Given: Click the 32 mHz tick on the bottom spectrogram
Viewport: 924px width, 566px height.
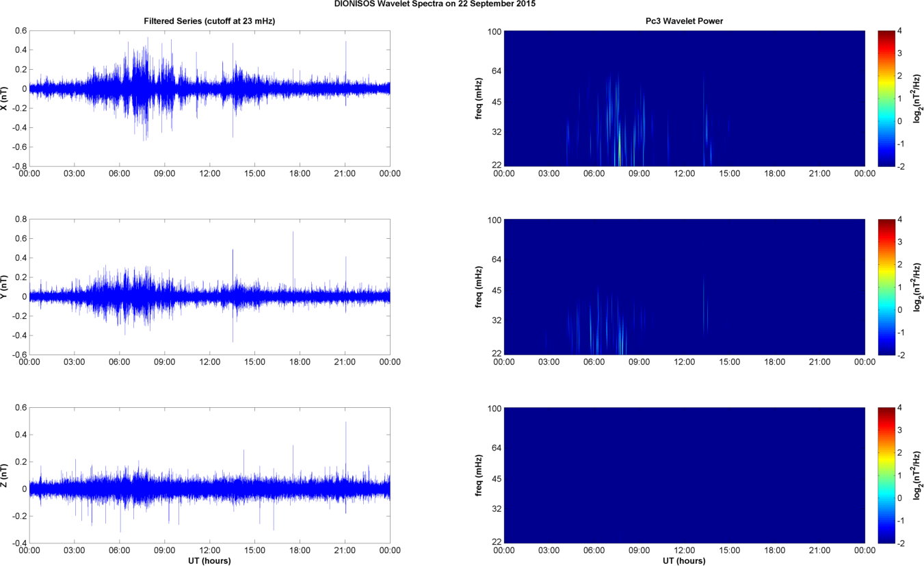Looking at the screenshot, I should 496,509.
